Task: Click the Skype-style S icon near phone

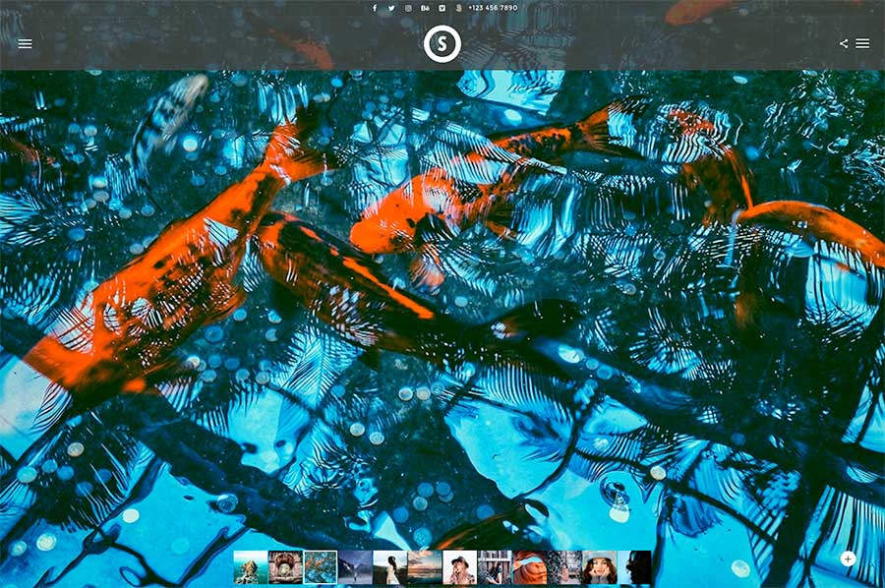Action: (458, 8)
